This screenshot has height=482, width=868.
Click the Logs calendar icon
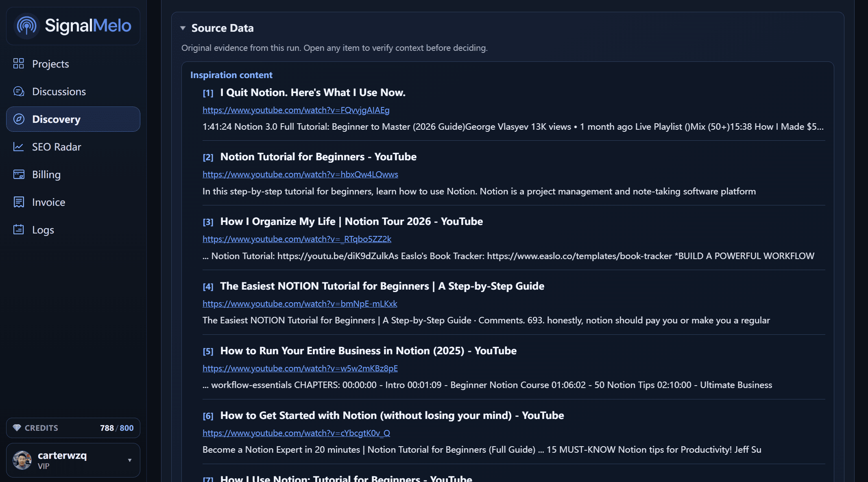tap(19, 229)
